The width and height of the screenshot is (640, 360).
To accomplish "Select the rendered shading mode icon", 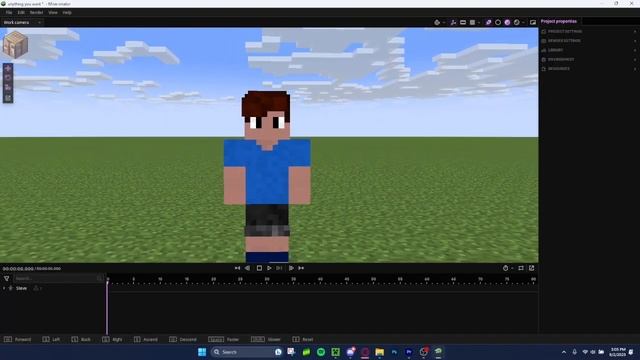I will pos(517,22).
